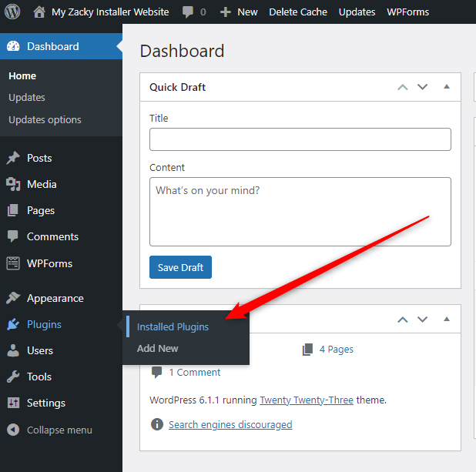
Task: Click the Plugins plug icon
Action: [x=13, y=324]
